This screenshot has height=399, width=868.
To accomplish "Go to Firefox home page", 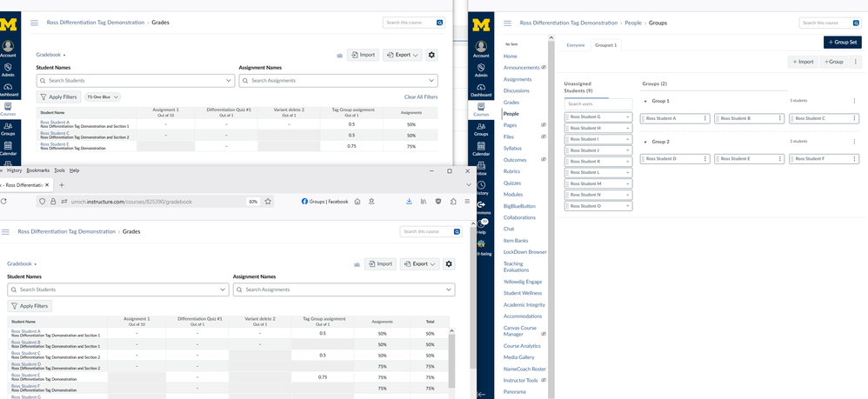I will (x=357, y=202).
